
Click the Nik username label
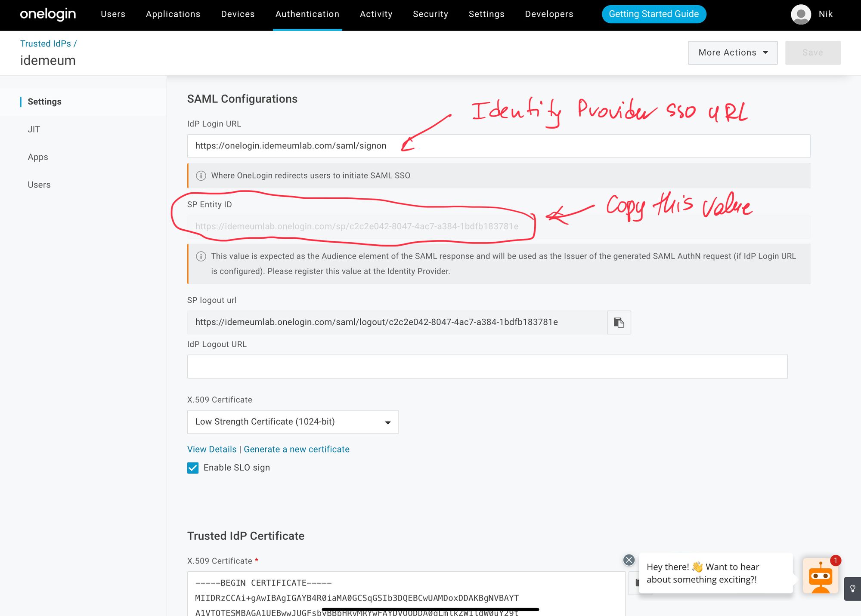826,14
